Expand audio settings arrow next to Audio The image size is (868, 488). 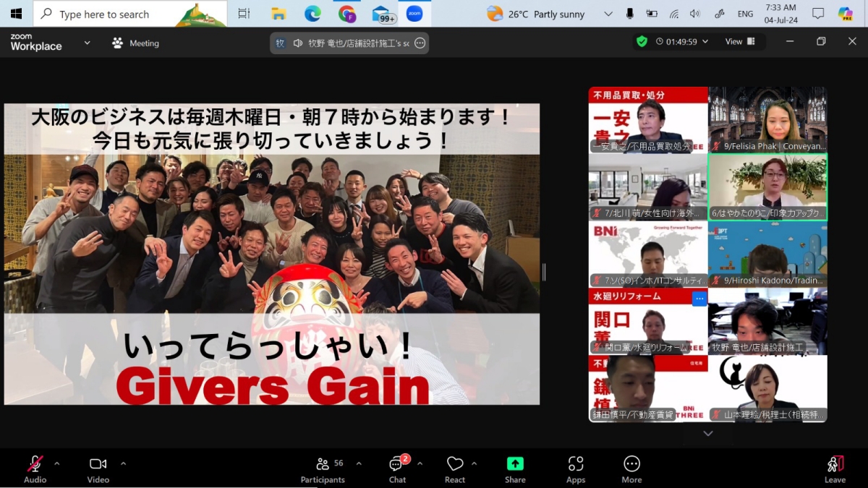click(57, 463)
